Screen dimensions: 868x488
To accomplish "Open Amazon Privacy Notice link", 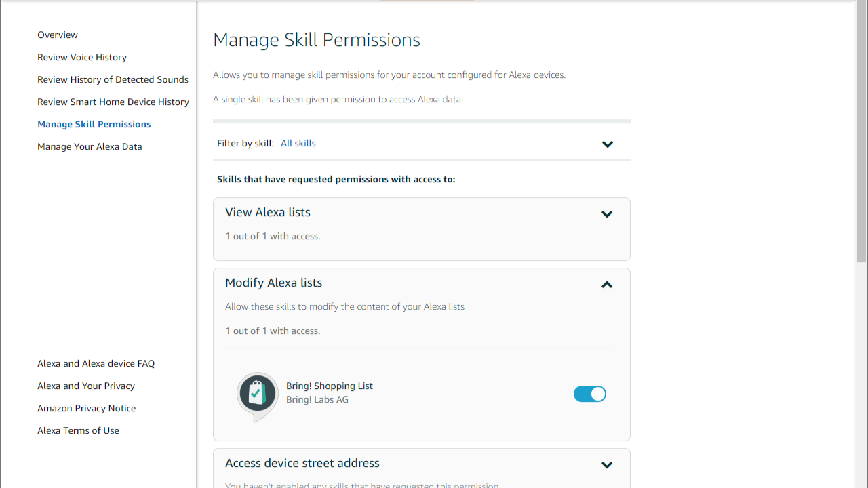I will click(x=86, y=408).
